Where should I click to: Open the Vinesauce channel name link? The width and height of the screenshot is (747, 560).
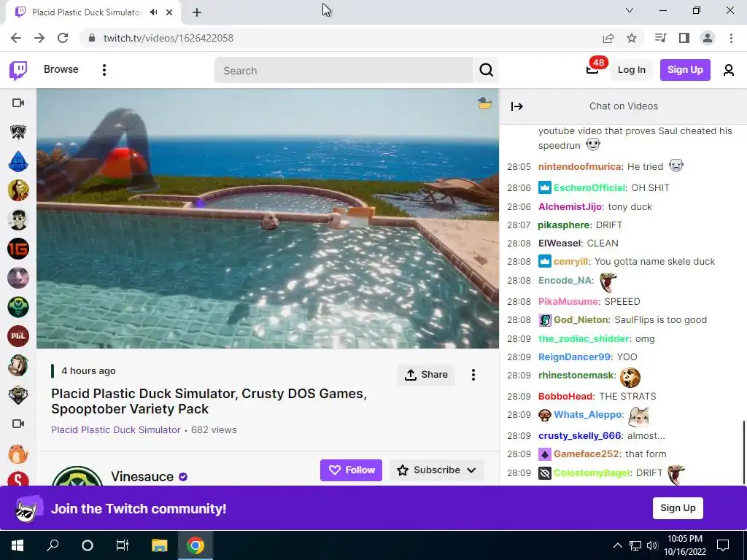click(142, 477)
